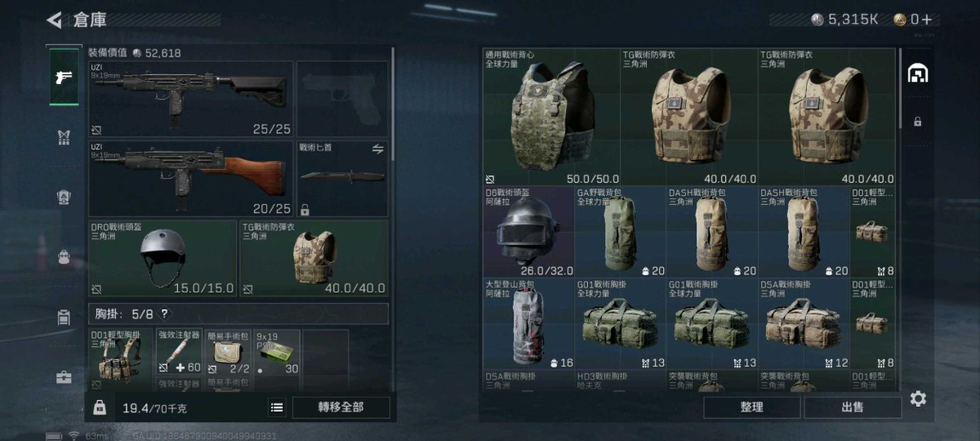
Task: Open the armor vest category in sidebar
Action: click(x=64, y=137)
